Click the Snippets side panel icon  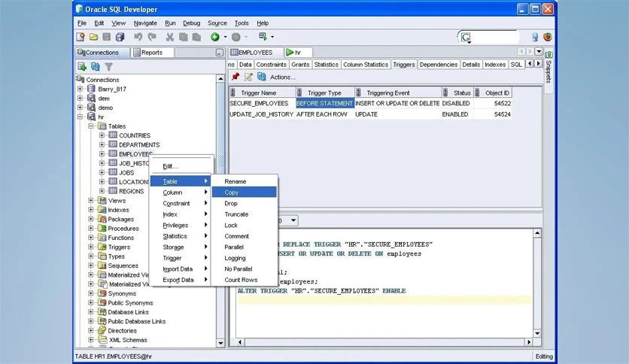548,54
